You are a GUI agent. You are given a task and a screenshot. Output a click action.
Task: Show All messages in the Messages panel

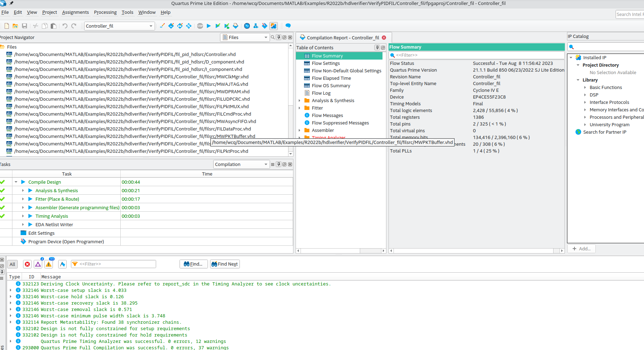click(x=12, y=264)
